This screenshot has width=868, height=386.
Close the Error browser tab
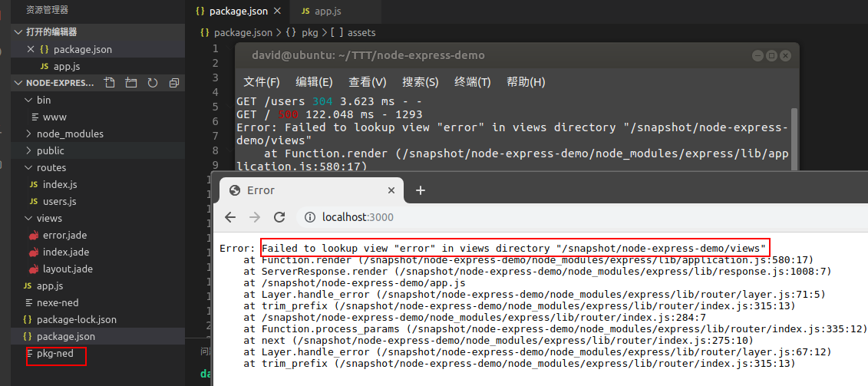pyautogui.click(x=391, y=190)
